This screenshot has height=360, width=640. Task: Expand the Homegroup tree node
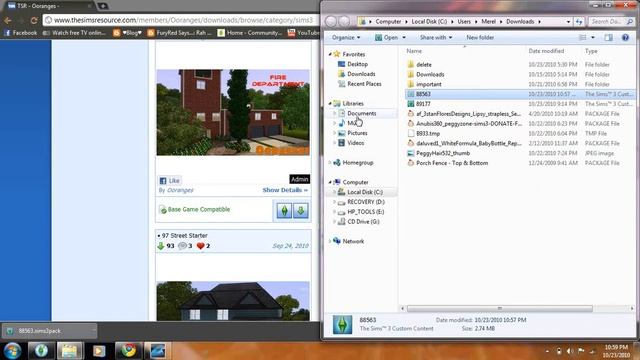(330, 162)
